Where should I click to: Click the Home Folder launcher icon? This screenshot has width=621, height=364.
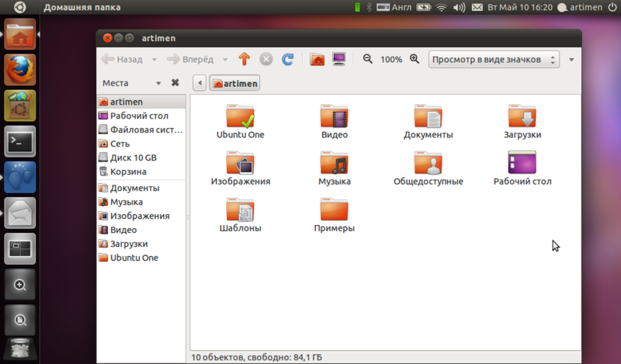click(x=20, y=34)
